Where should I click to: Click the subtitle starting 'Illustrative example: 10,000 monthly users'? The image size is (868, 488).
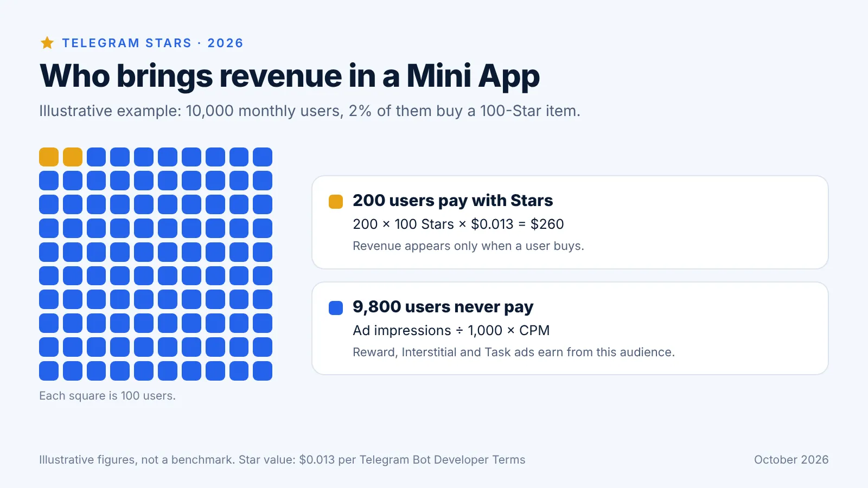coord(310,111)
